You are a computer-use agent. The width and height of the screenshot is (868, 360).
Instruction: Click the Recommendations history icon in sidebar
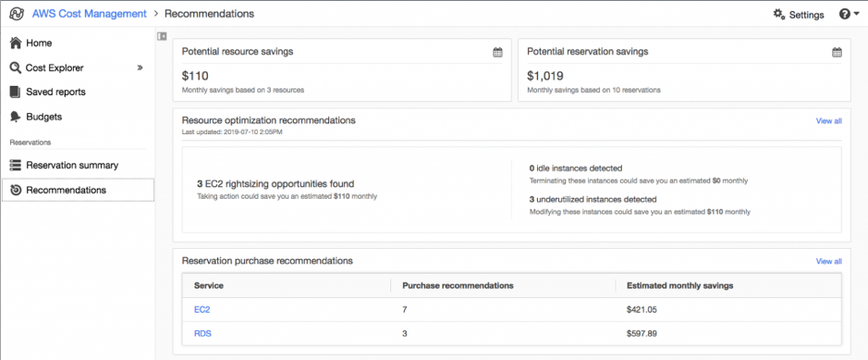coord(16,190)
